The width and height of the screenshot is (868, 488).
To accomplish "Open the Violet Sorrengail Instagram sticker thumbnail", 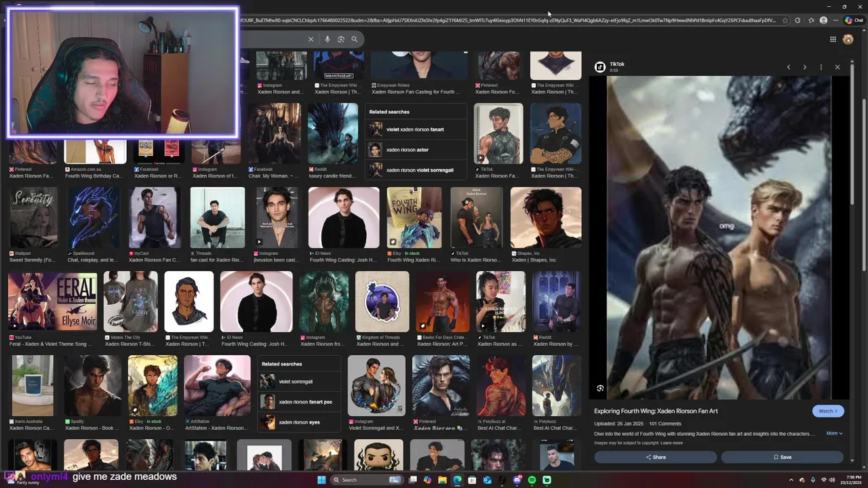I will tap(376, 386).
